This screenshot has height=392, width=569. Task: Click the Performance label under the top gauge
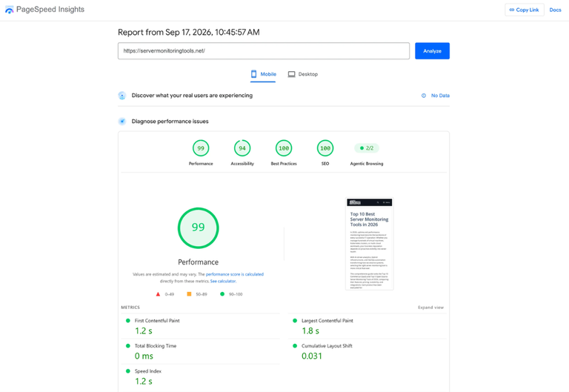(x=201, y=164)
